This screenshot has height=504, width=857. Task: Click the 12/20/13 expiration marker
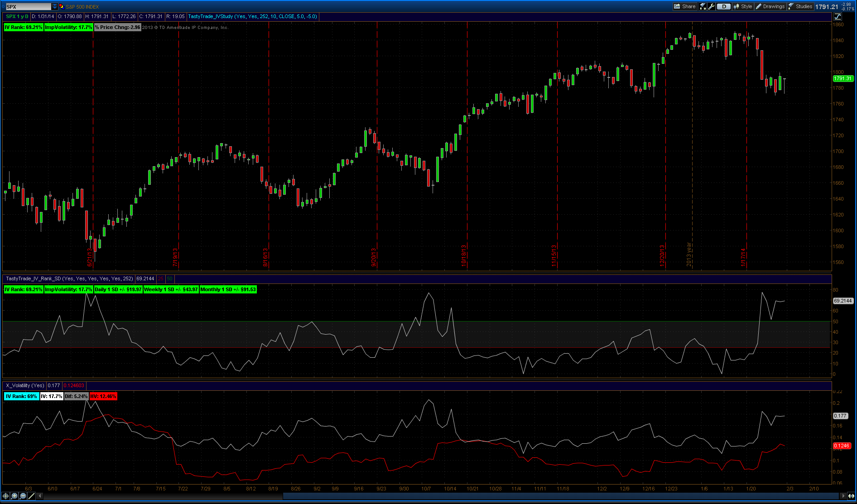point(662,256)
